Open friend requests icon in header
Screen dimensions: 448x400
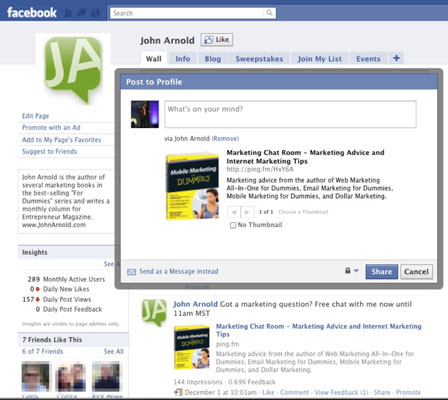pyautogui.click(x=68, y=13)
